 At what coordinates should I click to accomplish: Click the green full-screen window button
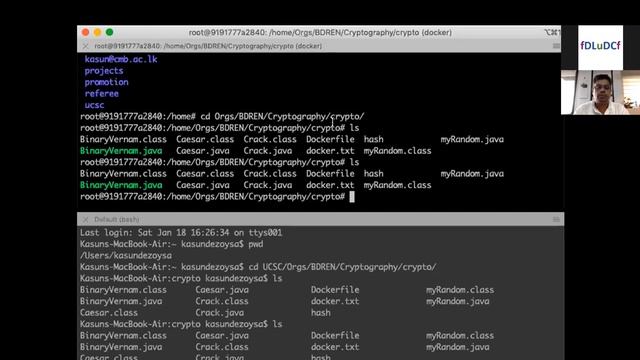click(x=109, y=32)
